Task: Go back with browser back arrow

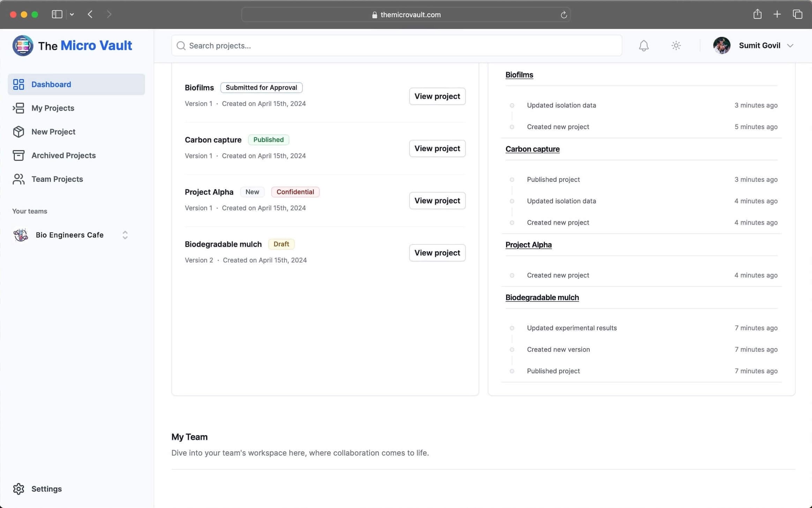Action: point(90,14)
